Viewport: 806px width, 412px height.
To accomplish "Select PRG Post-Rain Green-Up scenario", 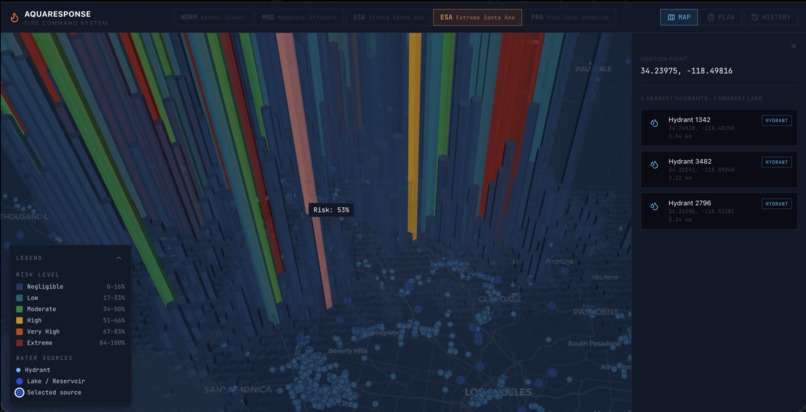I will tap(570, 17).
